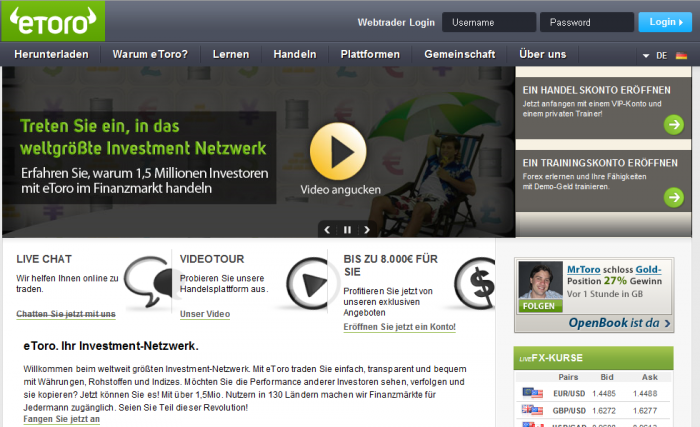Click 'eToro. Ihr Investment-Netzwerk.' heading

[x=111, y=346]
